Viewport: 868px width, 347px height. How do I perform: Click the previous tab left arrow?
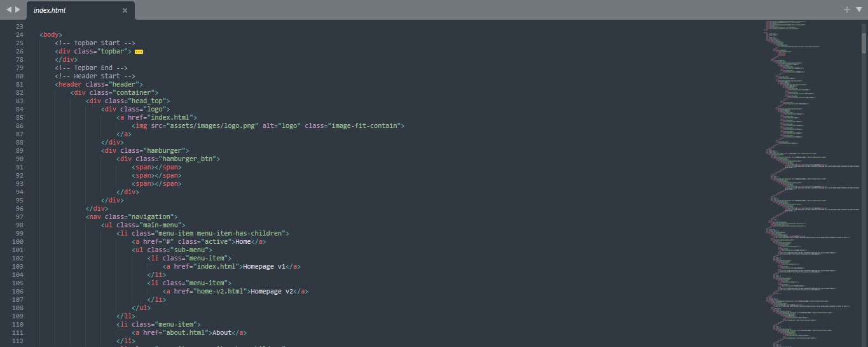click(9, 10)
